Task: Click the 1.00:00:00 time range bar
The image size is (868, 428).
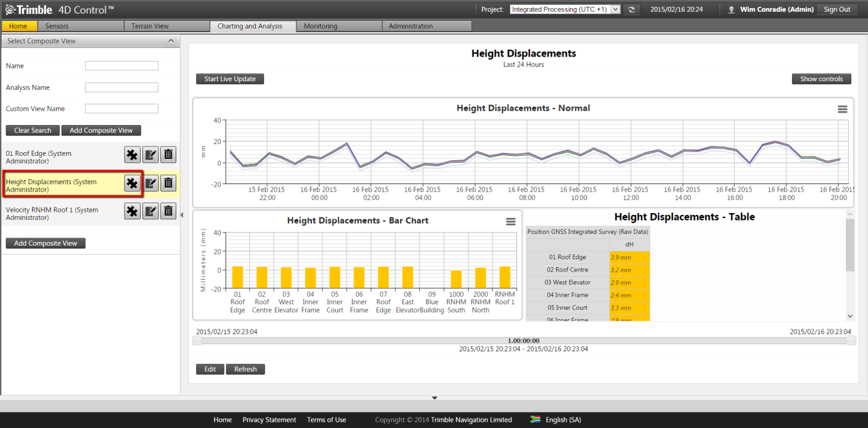Action: point(523,341)
